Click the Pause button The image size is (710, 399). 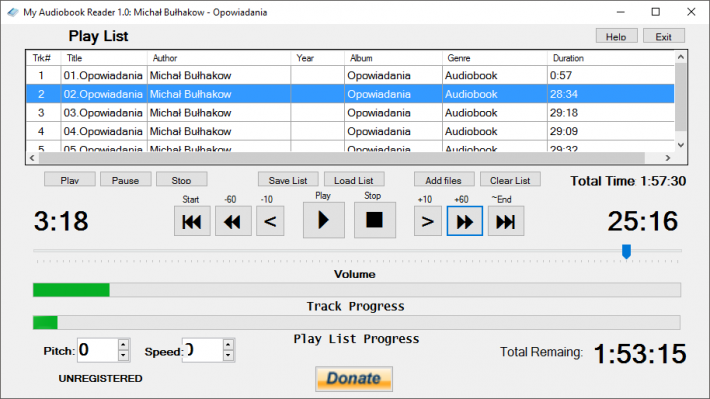pos(125,180)
